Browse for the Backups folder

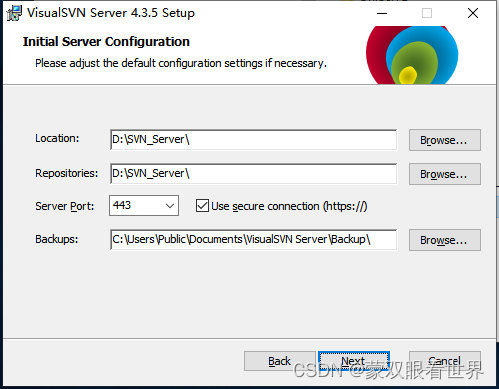pos(445,240)
